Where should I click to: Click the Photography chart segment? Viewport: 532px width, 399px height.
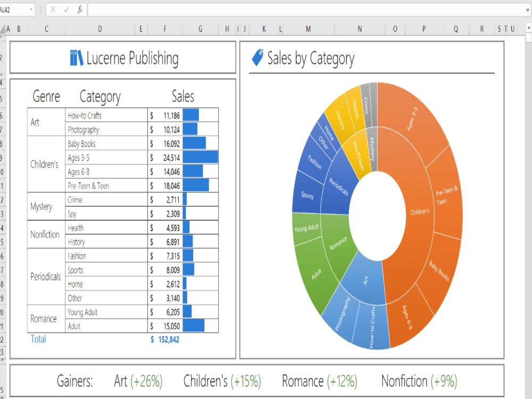click(342, 314)
